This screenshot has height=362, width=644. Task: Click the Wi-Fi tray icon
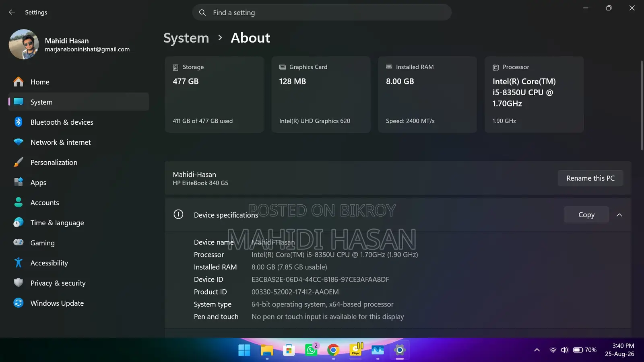click(553, 350)
